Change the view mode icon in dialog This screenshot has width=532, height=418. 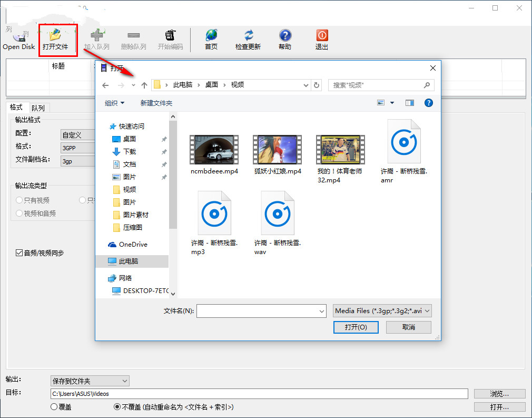click(381, 103)
